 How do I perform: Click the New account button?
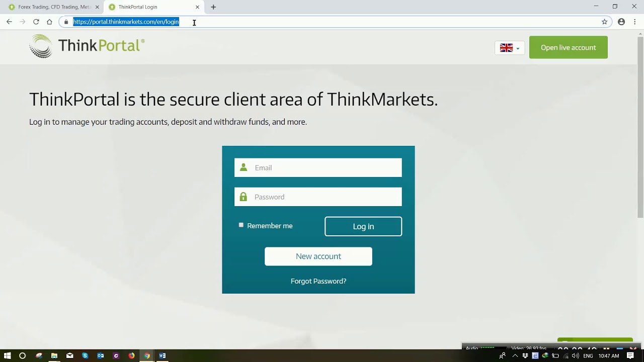(318, 256)
